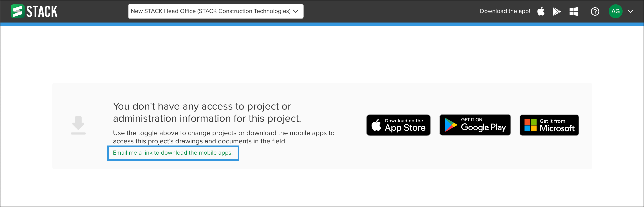This screenshot has height=207, width=644.
Task: Click "Email me a link to download" link
Action: 173,153
